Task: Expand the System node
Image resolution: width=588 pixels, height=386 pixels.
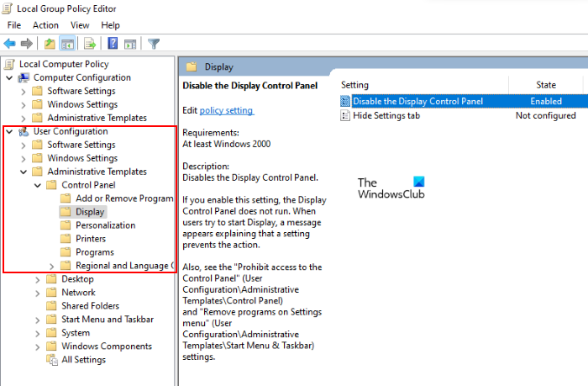Action: pos(37,333)
